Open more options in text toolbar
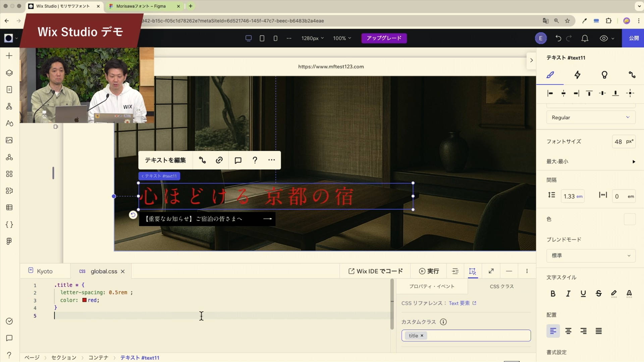 tap(272, 160)
